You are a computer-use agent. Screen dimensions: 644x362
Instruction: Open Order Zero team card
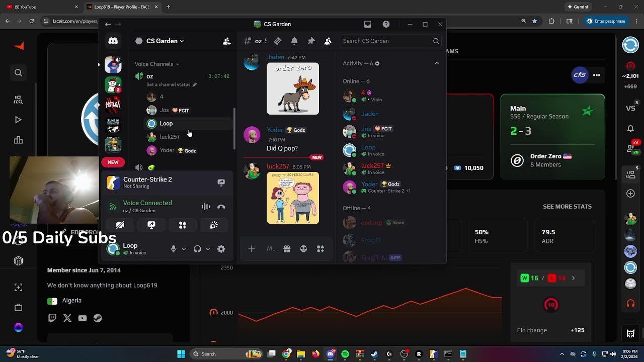tap(552, 160)
